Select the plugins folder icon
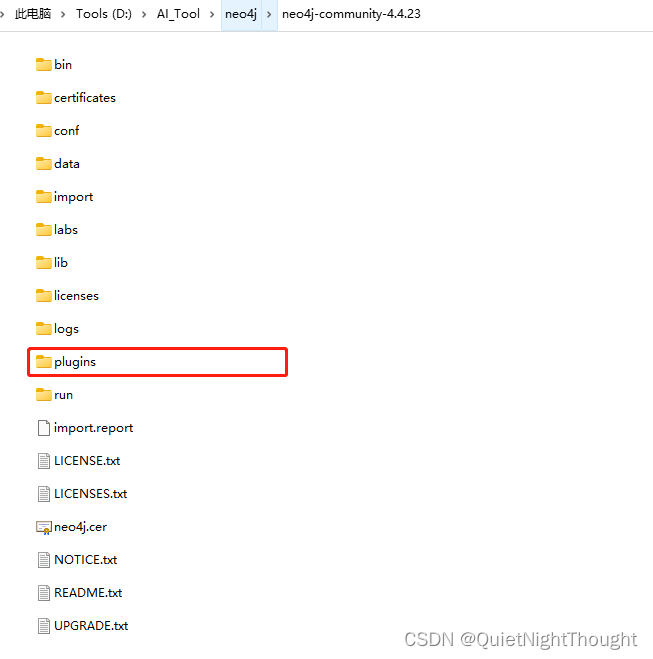The width and height of the screenshot is (653, 659). [44, 362]
